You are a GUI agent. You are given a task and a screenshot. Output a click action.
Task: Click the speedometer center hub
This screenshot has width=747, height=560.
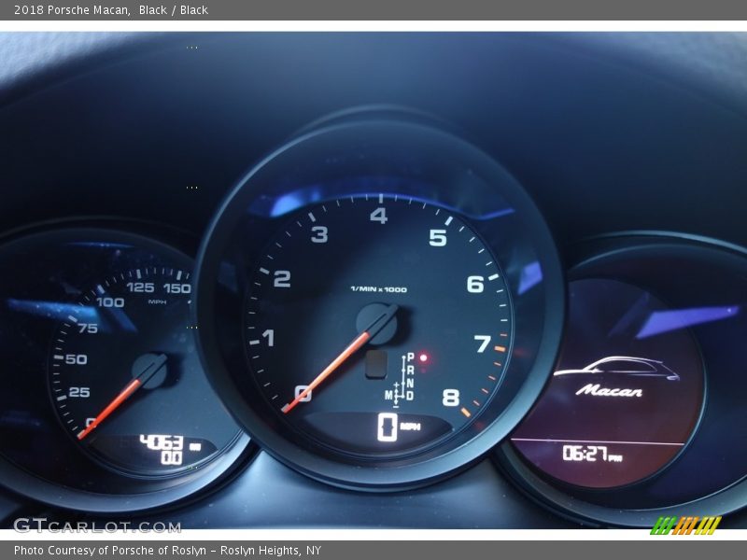point(150,371)
